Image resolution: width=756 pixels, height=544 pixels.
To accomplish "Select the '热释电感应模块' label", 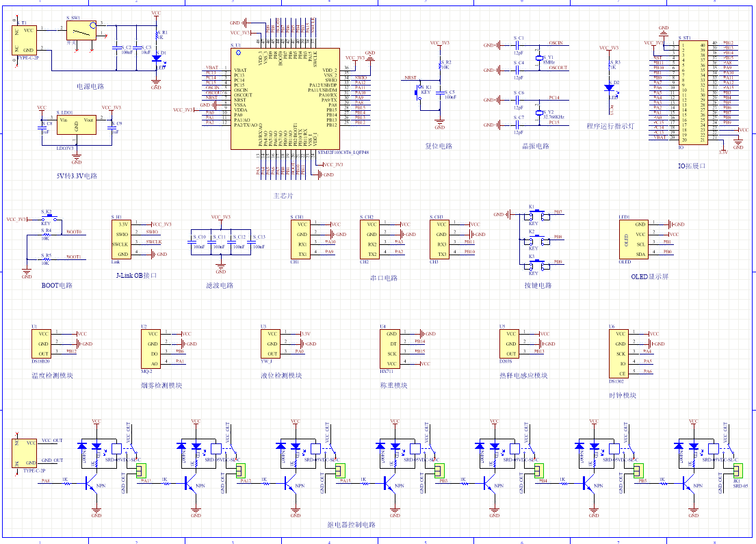I will tap(523, 376).
